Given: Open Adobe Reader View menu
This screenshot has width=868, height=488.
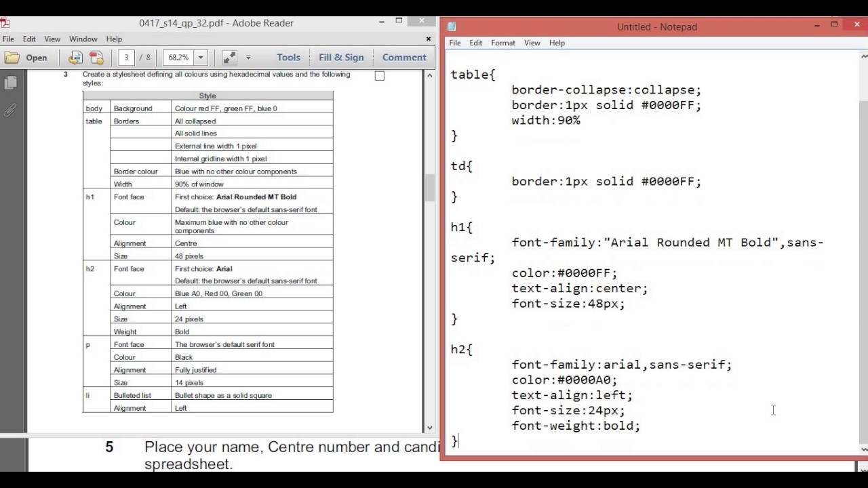Looking at the screenshot, I should [x=52, y=39].
